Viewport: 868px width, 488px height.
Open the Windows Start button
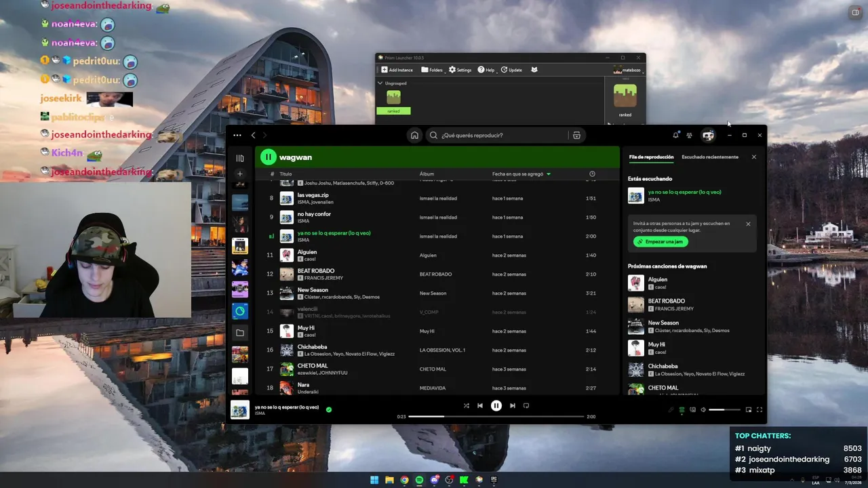click(374, 480)
